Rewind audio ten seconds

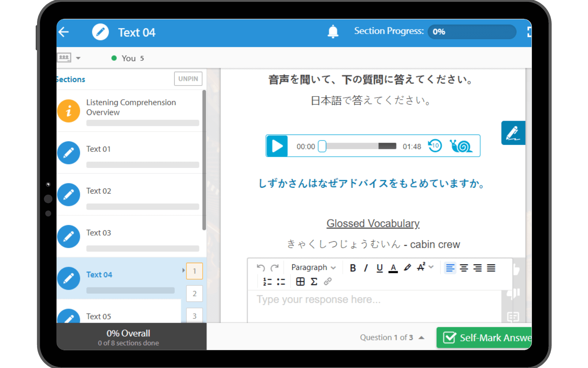click(x=435, y=146)
